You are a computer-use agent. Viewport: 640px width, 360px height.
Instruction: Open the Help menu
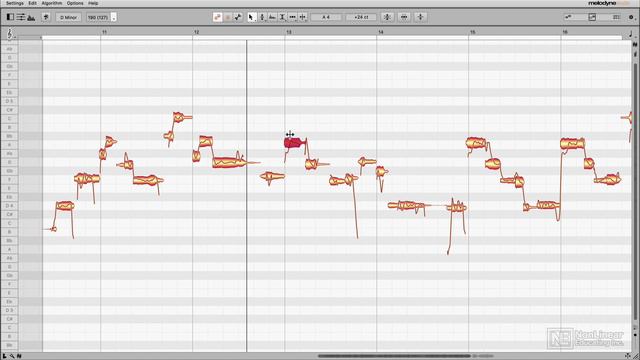(93, 3)
